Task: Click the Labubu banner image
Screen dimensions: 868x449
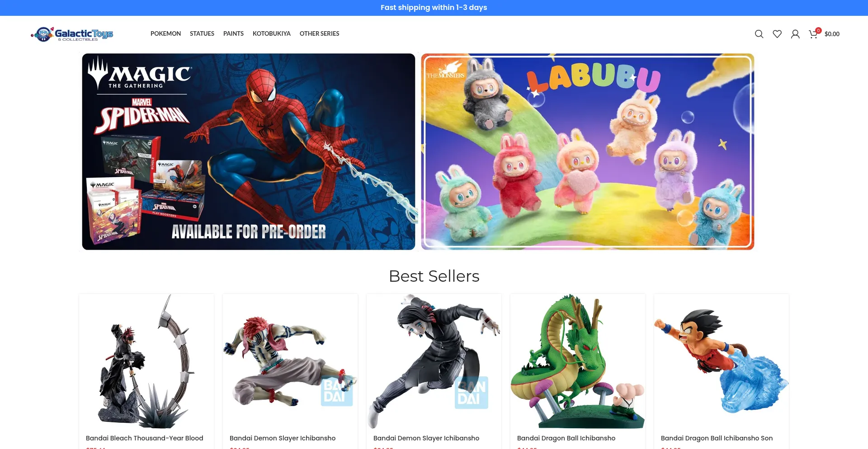Action: point(588,151)
